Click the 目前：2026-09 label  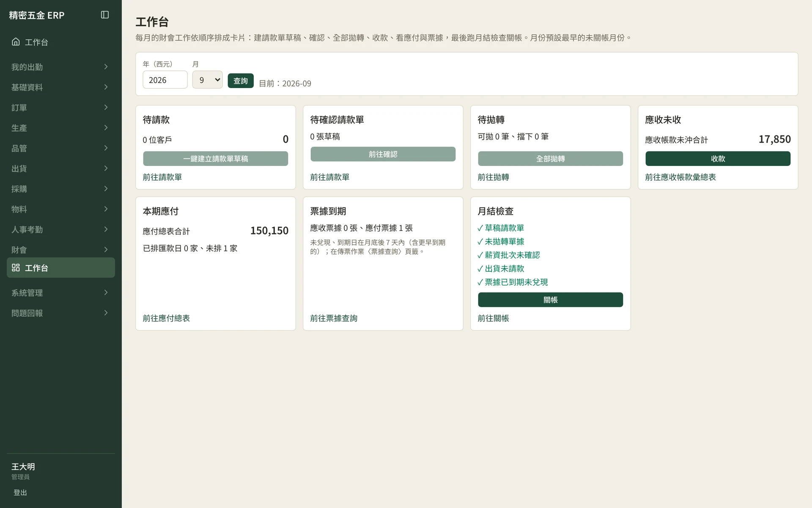pyautogui.click(x=285, y=83)
